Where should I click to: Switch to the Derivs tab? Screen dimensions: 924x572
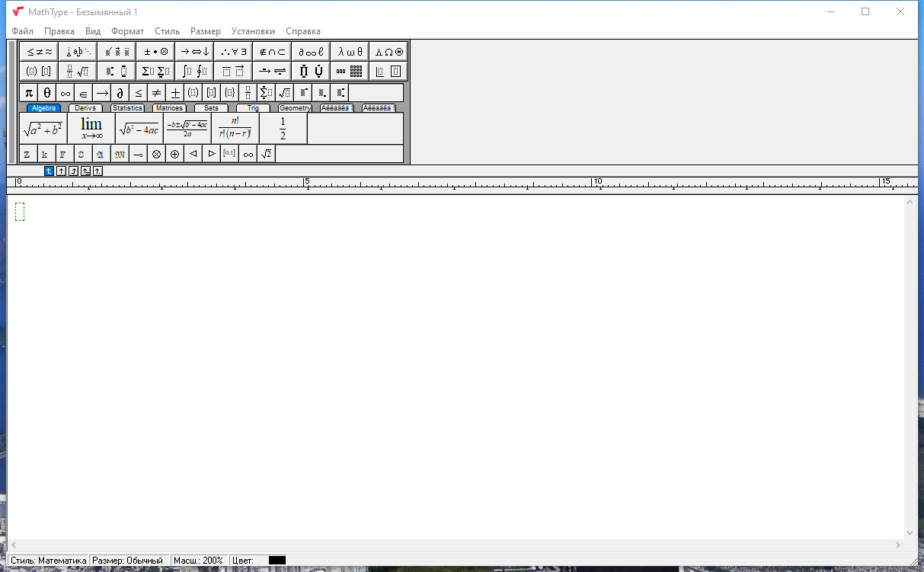pyautogui.click(x=85, y=108)
